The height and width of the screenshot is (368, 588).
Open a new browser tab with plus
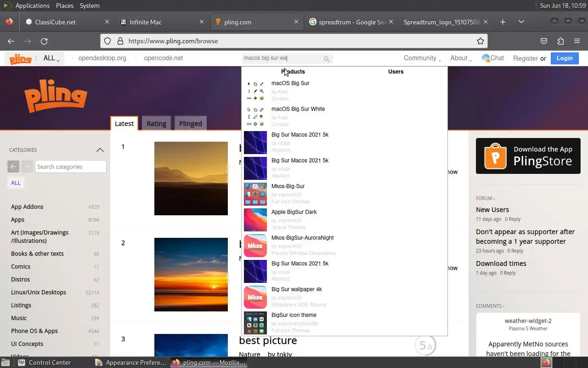coord(503,22)
